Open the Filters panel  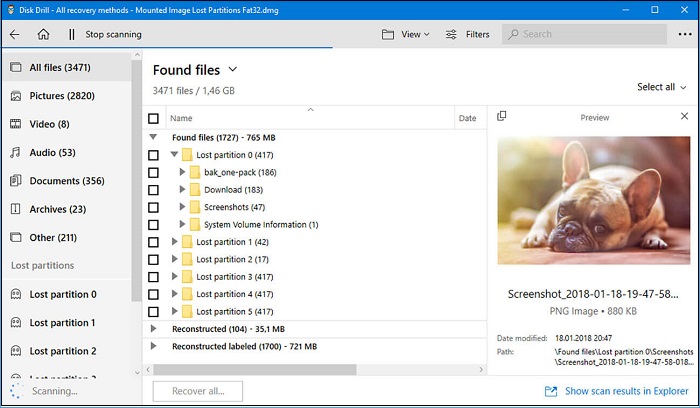pyautogui.click(x=467, y=34)
